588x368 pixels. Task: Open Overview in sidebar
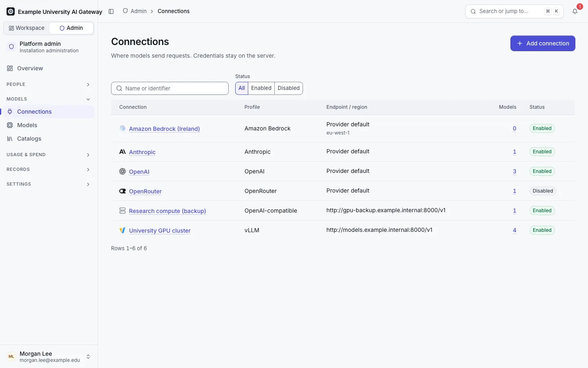(49, 68)
